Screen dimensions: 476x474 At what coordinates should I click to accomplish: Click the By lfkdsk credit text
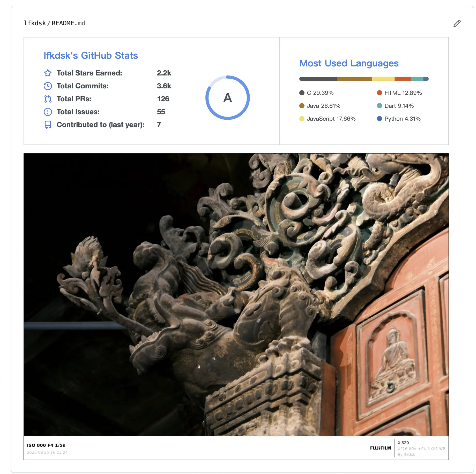[406, 454]
